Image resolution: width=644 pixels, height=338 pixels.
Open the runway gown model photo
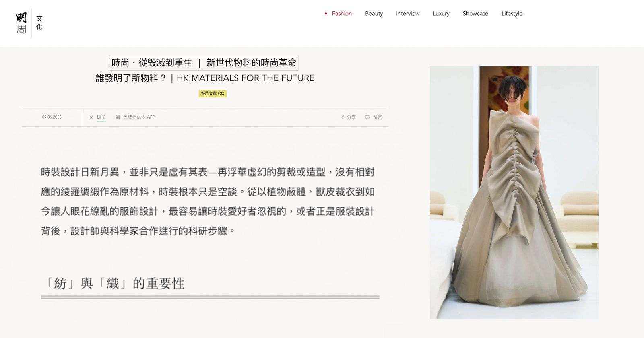tap(514, 193)
